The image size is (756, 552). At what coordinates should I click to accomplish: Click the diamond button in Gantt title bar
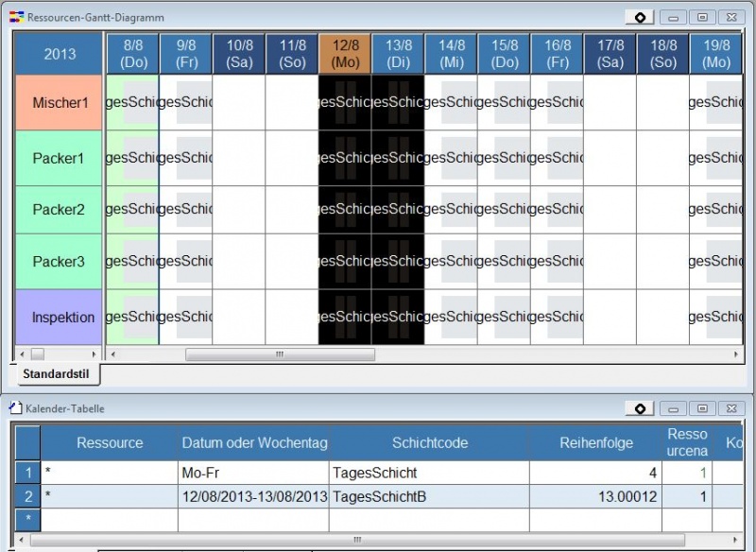point(640,17)
